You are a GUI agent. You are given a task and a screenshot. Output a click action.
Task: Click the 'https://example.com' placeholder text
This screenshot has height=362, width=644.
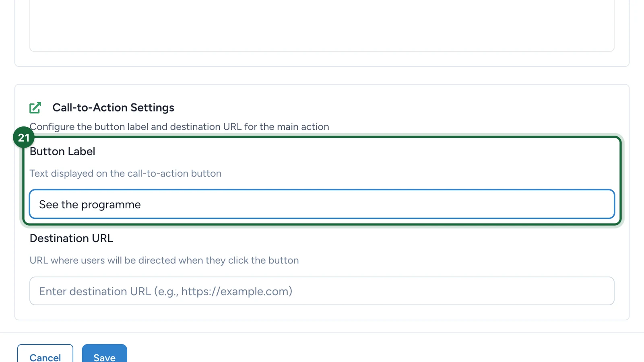237,291
